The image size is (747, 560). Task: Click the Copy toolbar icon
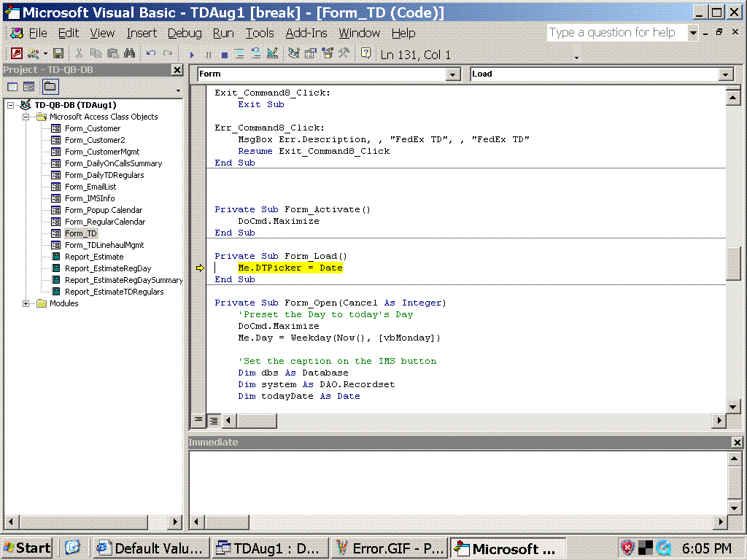coord(96,53)
